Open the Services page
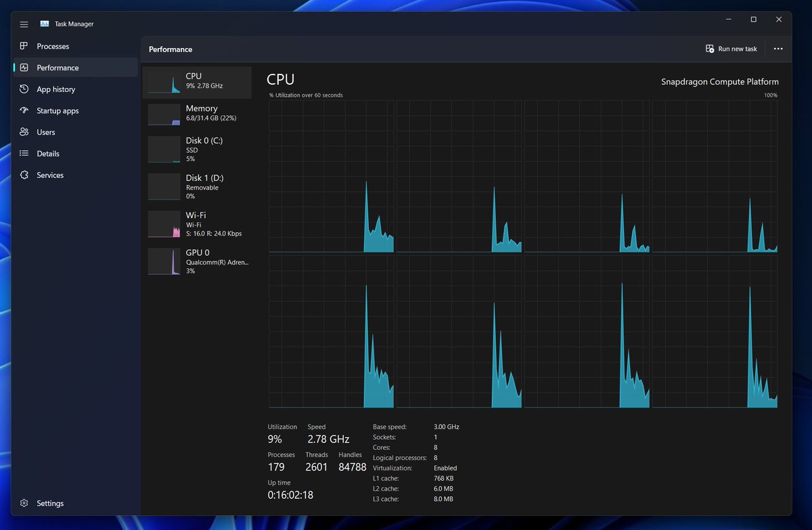Screen dimensions: 812x530 75,175
